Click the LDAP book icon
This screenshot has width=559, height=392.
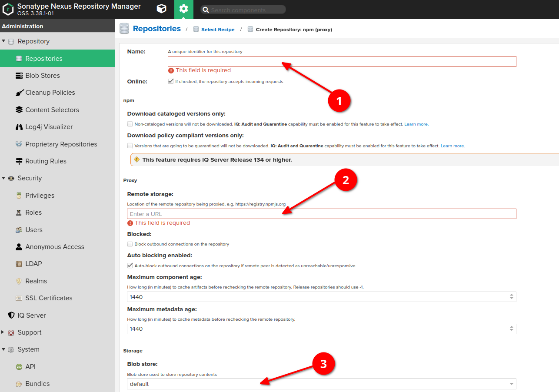point(19,264)
